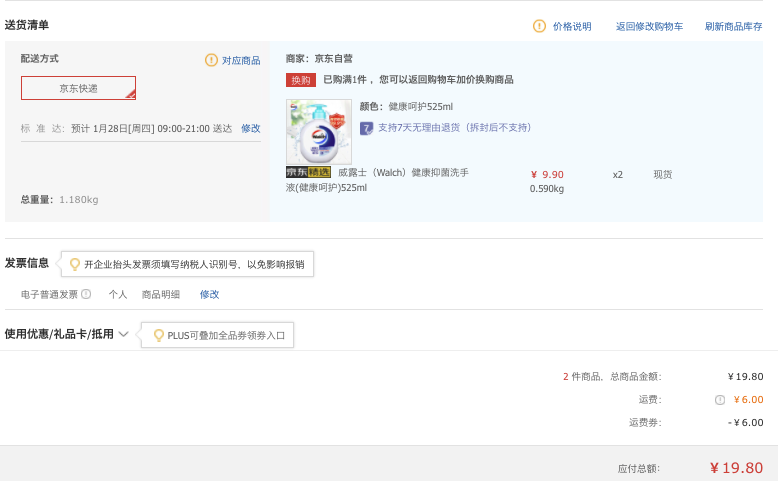Open product title 威露士 健康抑菌洗手液
This screenshot has height=481, width=778.
pyautogui.click(x=377, y=180)
